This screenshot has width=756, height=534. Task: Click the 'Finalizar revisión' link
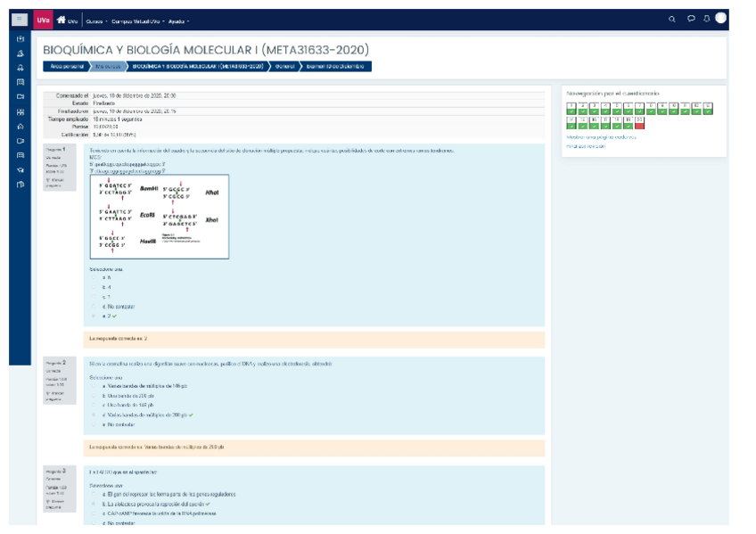tap(585, 146)
